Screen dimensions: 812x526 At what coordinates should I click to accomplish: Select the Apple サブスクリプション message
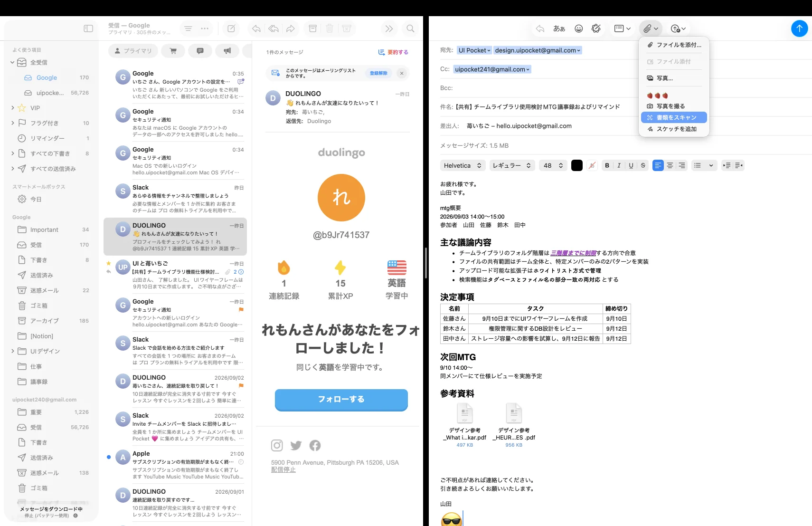(x=175, y=465)
